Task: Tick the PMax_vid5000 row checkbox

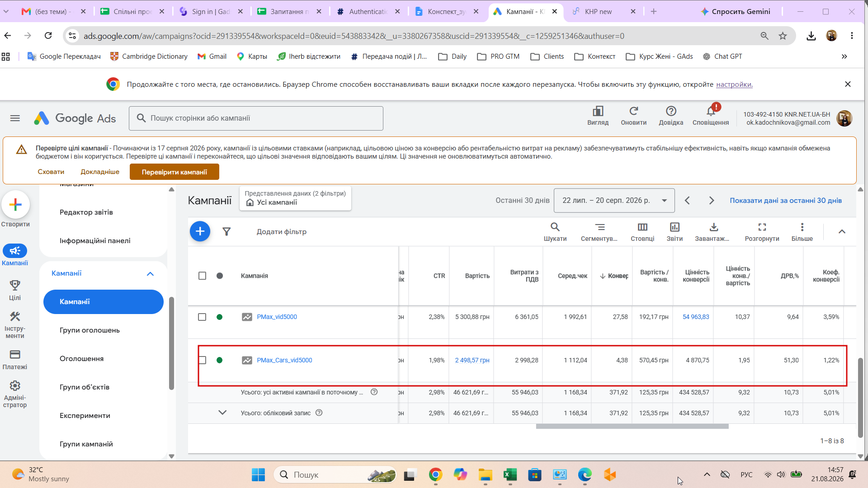Action: (202, 317)
